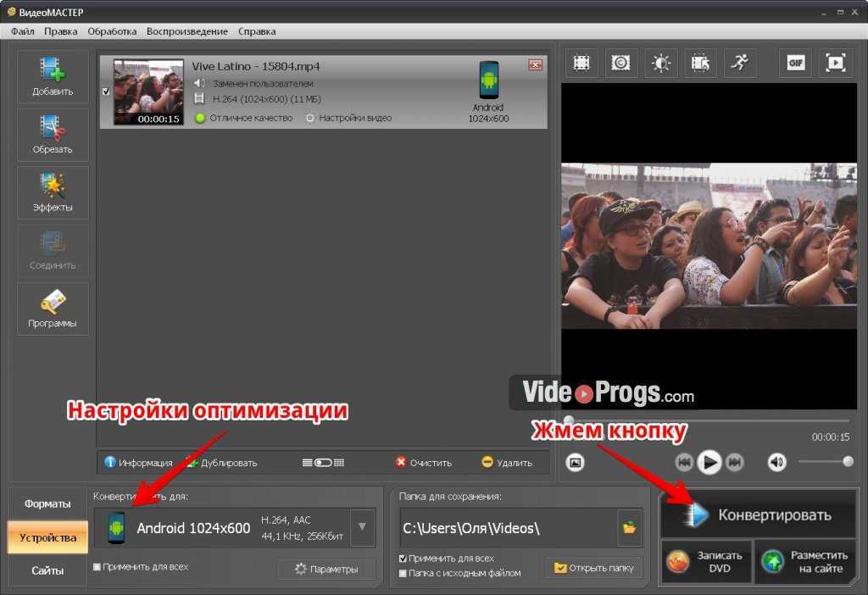Click Открыть папку button
The image size is (868, 595).
coord(594,568)
